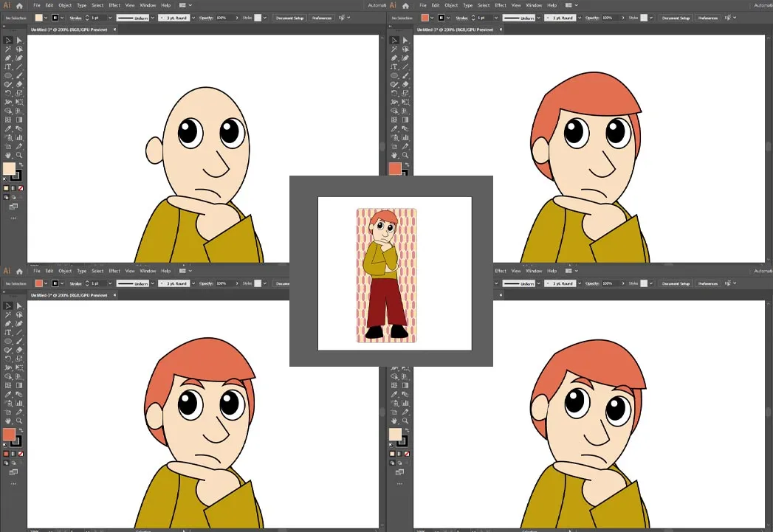
Task: Select the Hand tool in bottom-left window
Action: (8, 421)
